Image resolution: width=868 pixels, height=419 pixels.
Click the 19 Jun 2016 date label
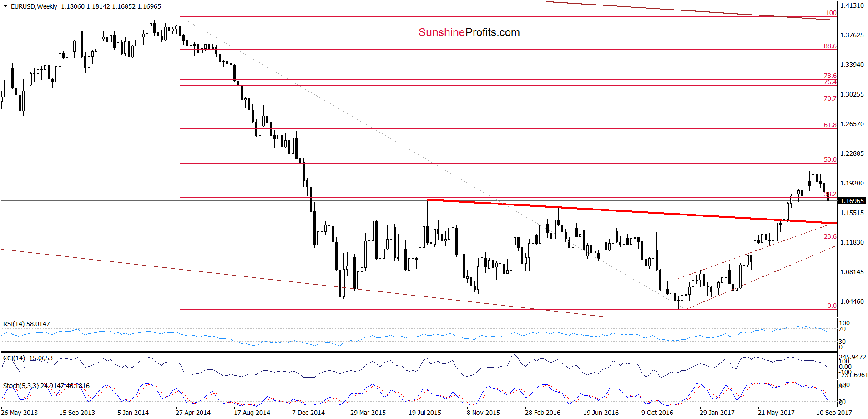click(x=601, y=413)
